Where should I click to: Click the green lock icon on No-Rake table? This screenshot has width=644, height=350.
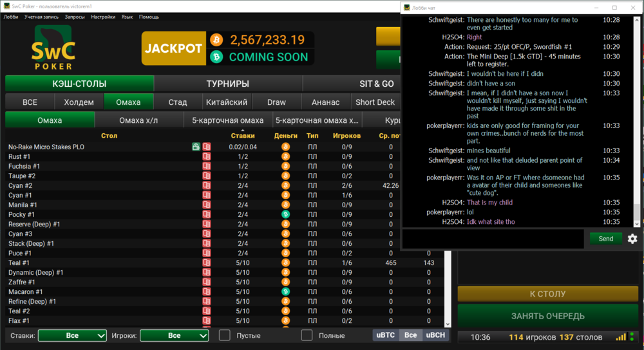[x=196, y=147]
